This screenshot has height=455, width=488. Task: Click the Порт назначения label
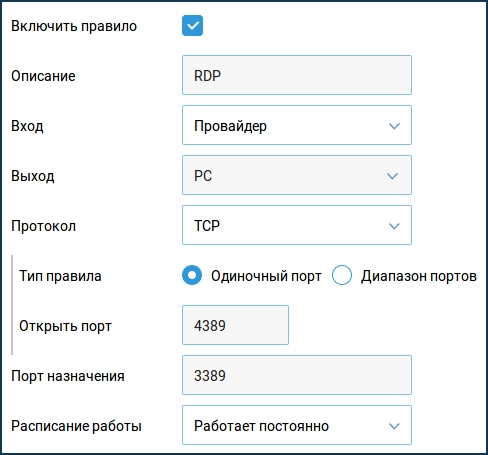pos(68,376)
